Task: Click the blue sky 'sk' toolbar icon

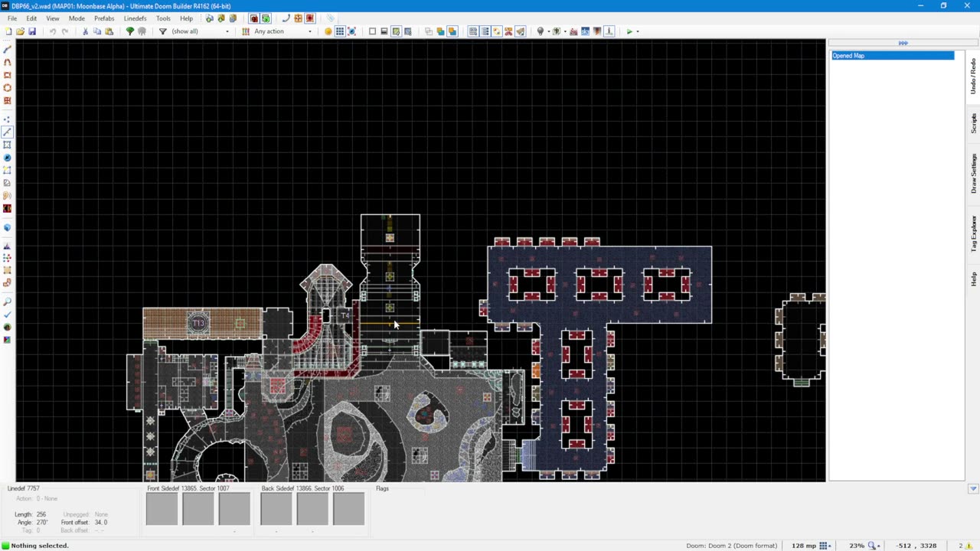Action: [x=586, y=31]
